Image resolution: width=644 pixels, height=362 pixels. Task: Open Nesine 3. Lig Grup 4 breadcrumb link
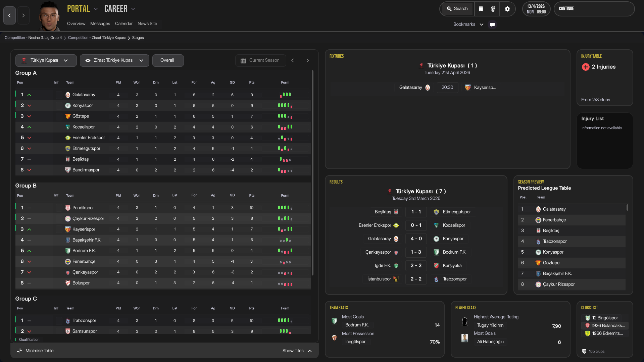pyautogui.click(x=33, y=38)
